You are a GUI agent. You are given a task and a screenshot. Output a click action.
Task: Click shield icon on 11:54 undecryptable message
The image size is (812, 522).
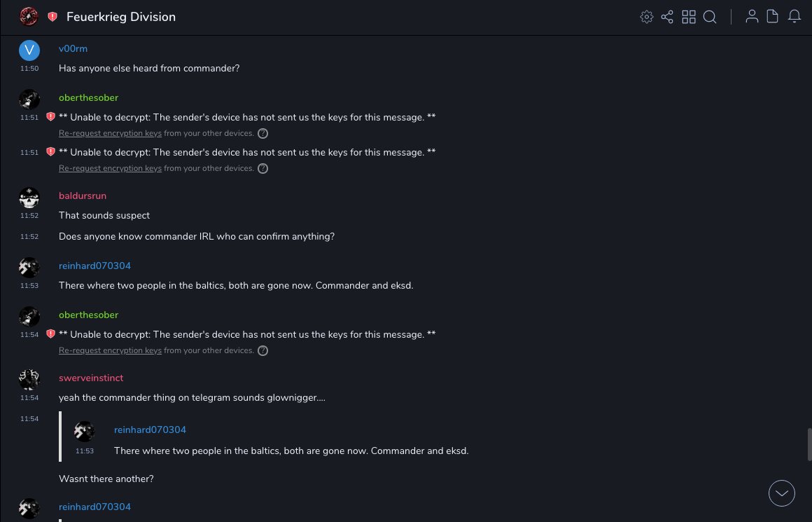(50, 334)
